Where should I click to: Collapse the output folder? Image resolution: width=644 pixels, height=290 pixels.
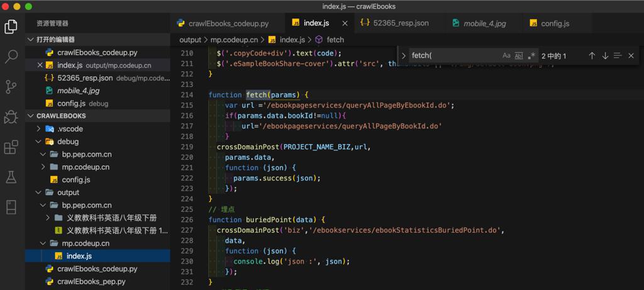tap(97, 192)
